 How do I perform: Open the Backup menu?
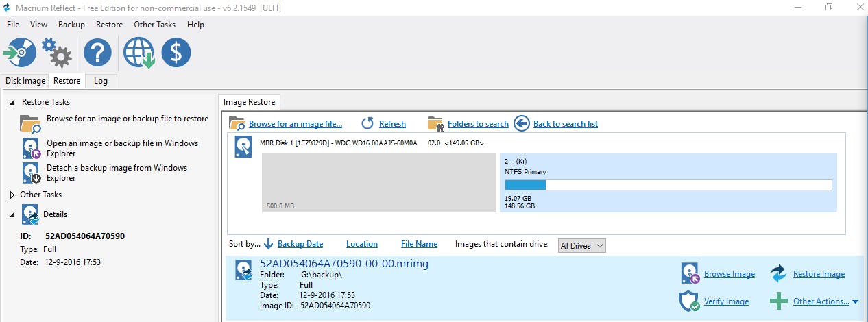point(71,25)
